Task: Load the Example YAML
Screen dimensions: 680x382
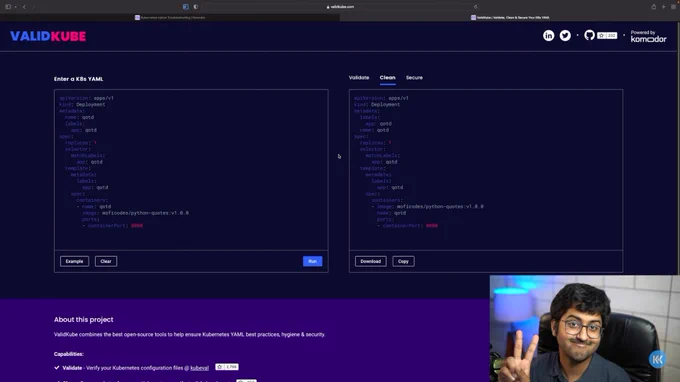Action: [75, 261]
